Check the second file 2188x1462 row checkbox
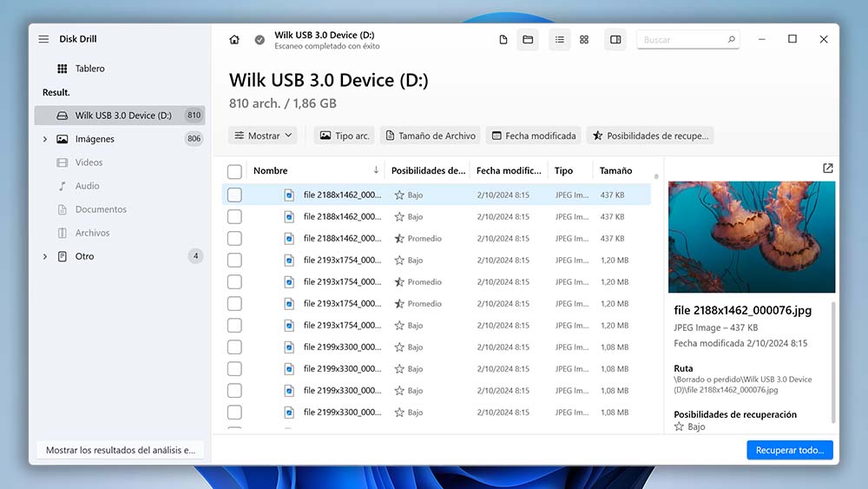868x489 pixels. point(234,216)
